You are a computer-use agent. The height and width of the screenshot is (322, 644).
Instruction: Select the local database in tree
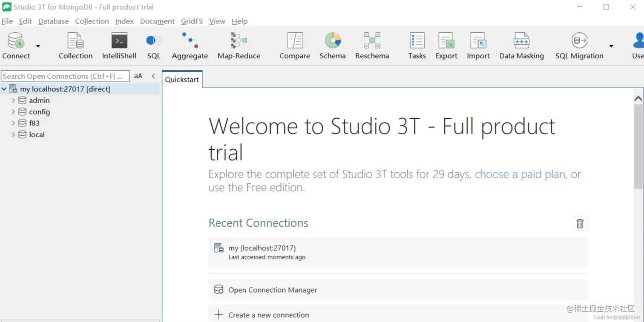click(x=37, y=134)
